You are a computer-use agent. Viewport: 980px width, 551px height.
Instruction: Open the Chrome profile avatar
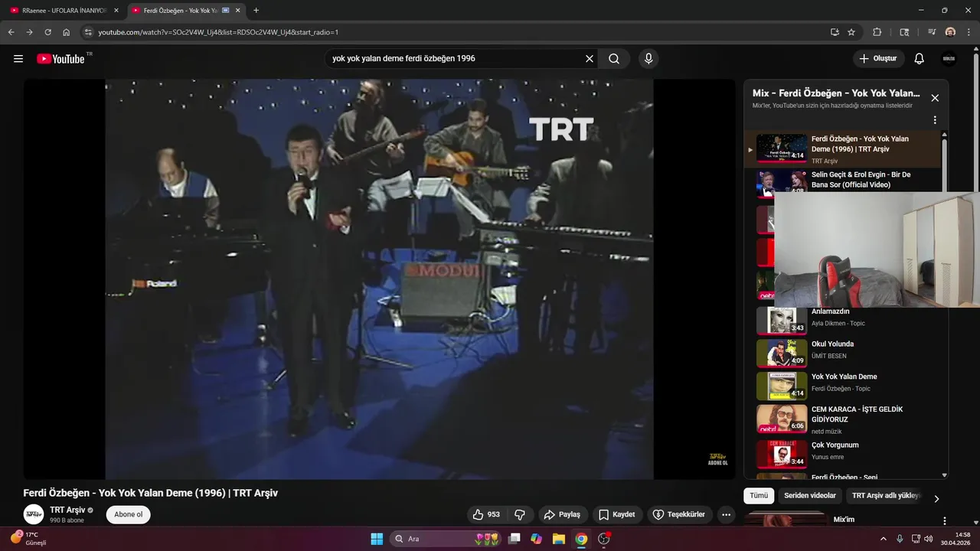click(x=950, y=32)
